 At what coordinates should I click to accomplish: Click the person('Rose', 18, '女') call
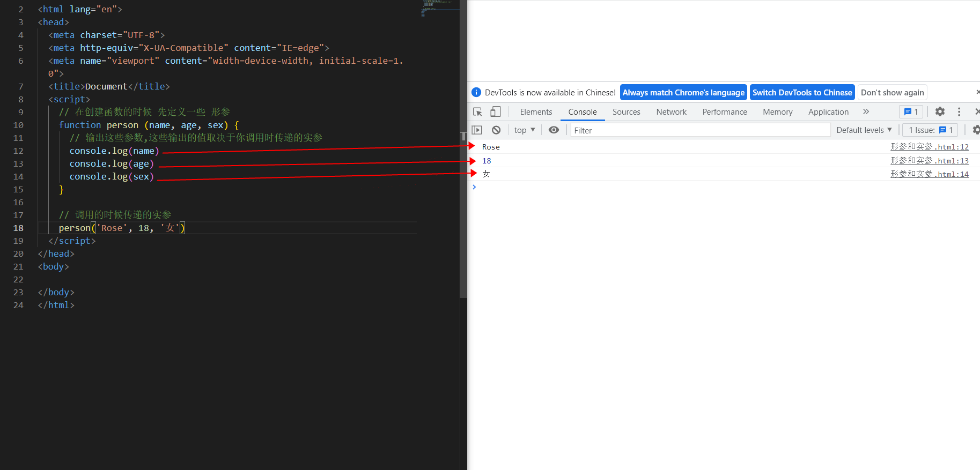pos(122,228)
